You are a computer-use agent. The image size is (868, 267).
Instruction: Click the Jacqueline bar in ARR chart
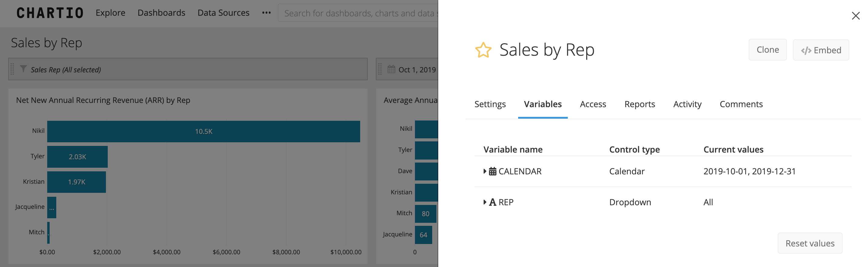[51, 207]
